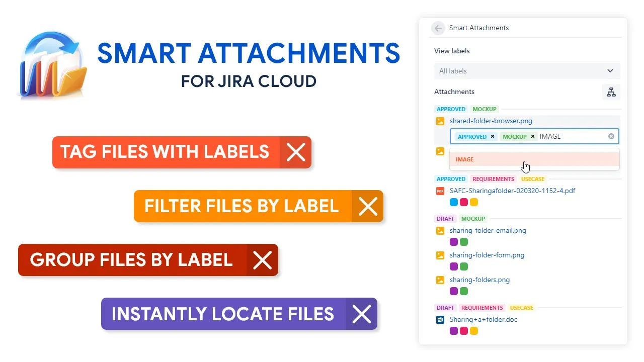
Task: Click the X on Filter Files By Label banner
Action: click(368, 206)
